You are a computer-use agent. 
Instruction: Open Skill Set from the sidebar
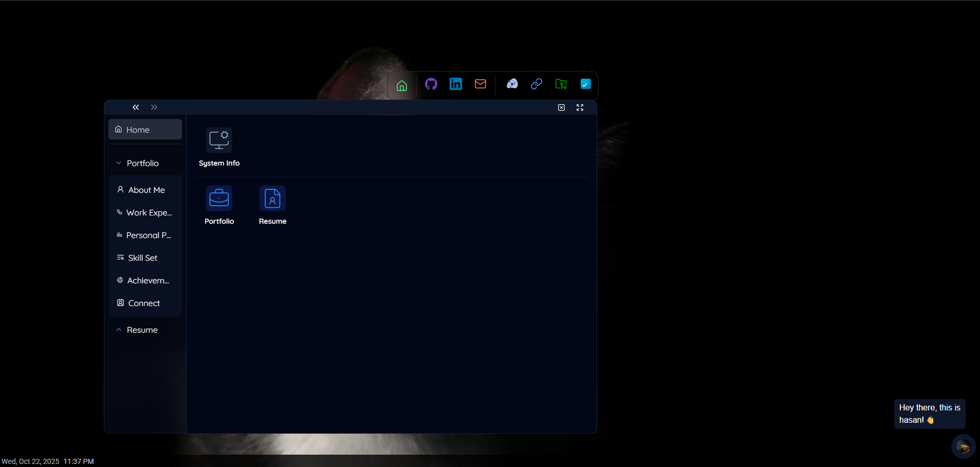coord(142,258)
